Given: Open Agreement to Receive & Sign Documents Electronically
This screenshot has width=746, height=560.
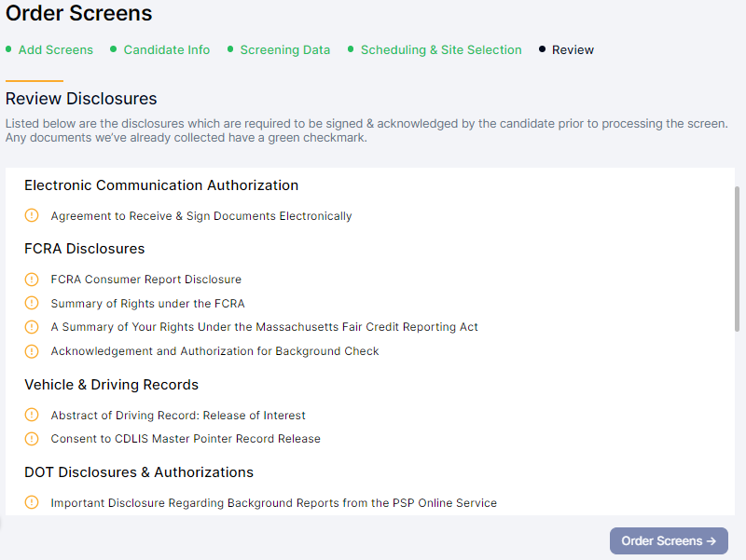Looking at the screenshot, I should pyautogui.click(x=201, y=216).
